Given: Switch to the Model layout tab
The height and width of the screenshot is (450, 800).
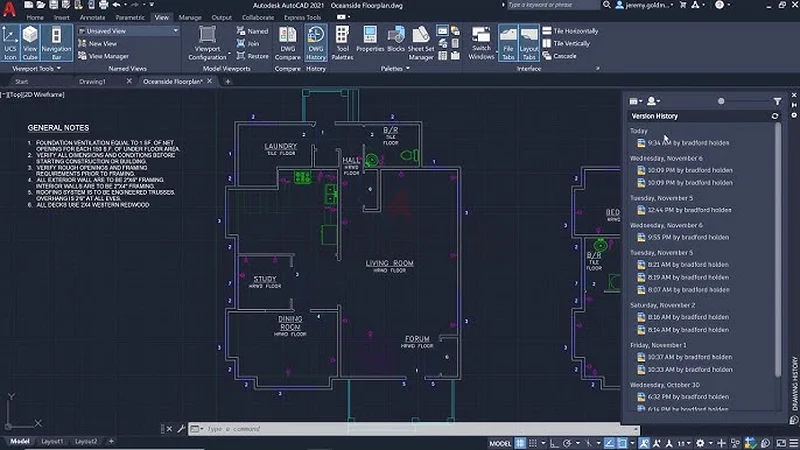Looking at the screenshot, I should (x=20, y=441).
